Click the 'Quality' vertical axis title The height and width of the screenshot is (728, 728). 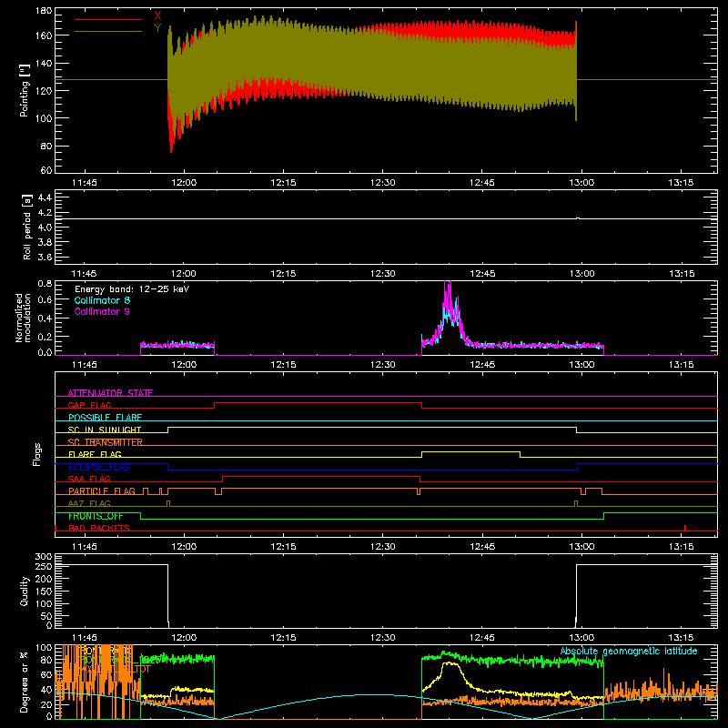25,591
